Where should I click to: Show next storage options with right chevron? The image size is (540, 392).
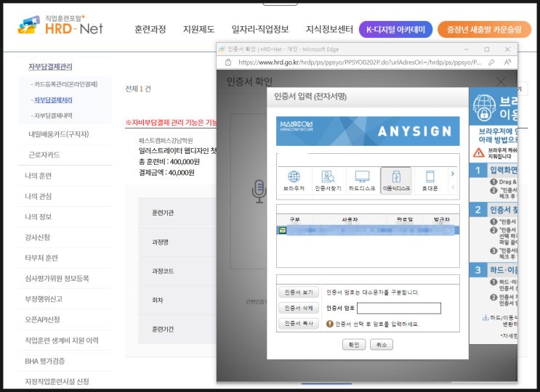pyautogui.click(x=453, y=173)
